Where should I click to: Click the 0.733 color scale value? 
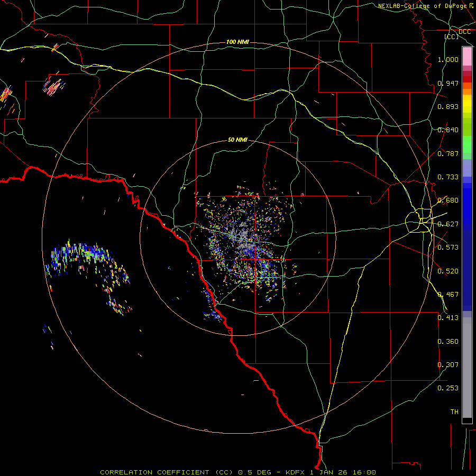(x=448, y=177)
